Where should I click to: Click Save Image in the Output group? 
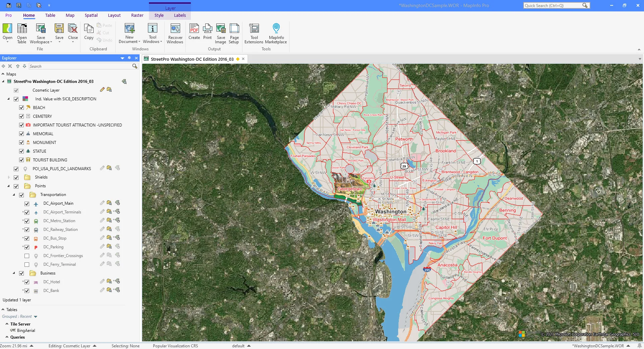tap(221, 30)
